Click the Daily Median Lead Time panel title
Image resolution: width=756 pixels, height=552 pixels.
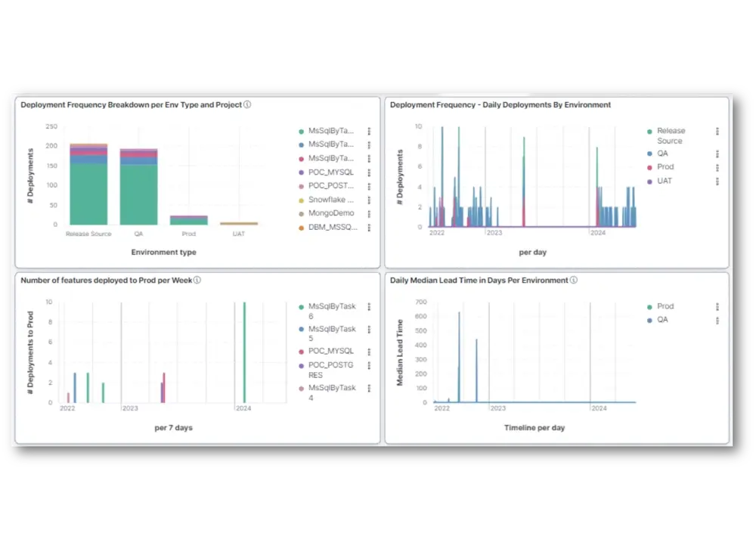point(479,280)
